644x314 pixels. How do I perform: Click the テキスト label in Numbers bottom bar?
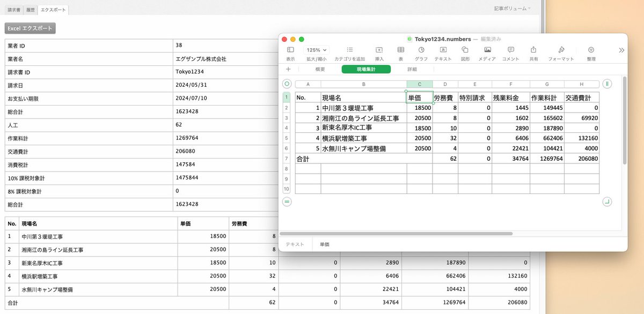[295, 244]
